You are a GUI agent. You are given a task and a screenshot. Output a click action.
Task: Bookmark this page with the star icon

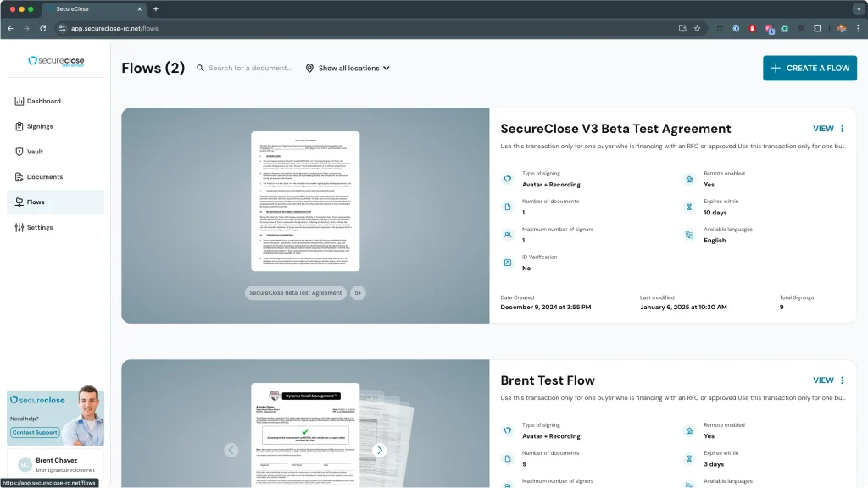pyautogui.click(x=697, y=28)
